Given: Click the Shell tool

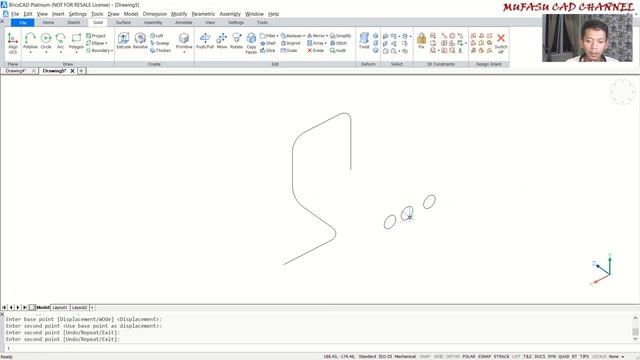Looking at the screenshot, I should point(268,43).
